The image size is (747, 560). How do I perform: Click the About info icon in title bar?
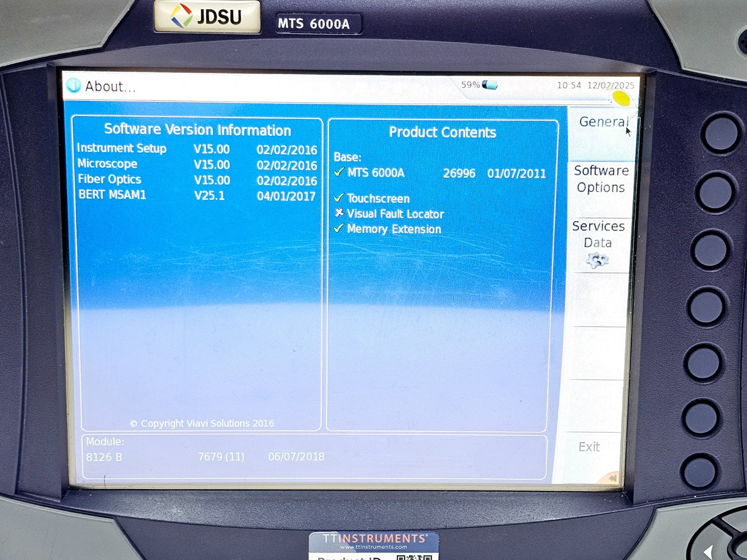click(x=73, y=85)
